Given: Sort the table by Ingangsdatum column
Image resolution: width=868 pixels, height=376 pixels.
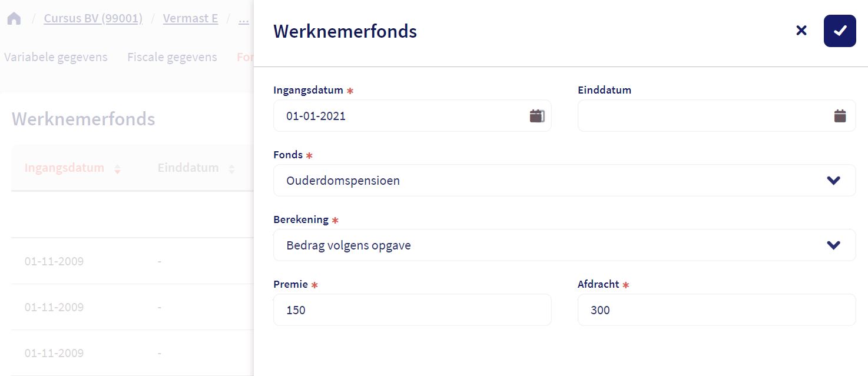Looking at the screenshot, I should coord(72,168).
